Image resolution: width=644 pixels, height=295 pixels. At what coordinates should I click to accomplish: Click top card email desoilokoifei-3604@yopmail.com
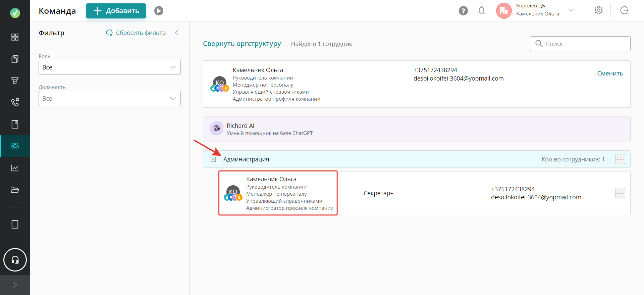click(x=459, y=78)
